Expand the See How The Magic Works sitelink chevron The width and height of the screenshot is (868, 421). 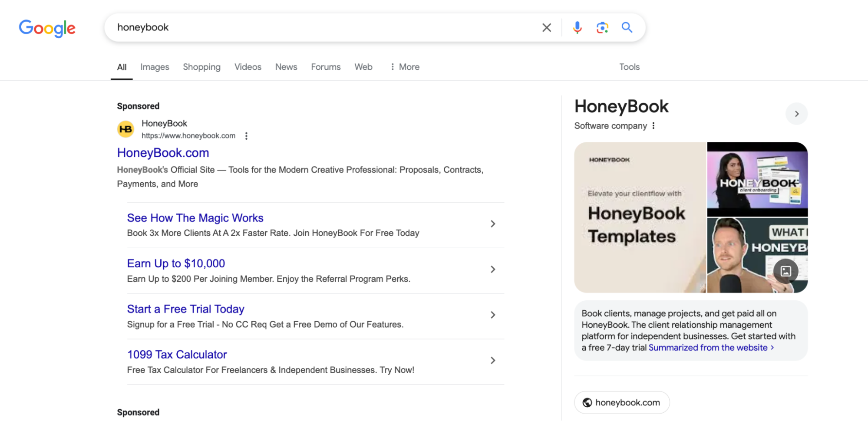click(493, 224)
